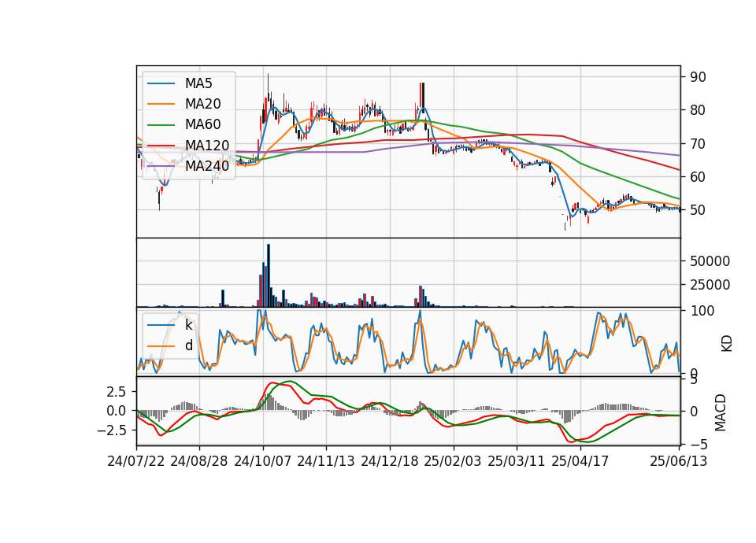Click the price axis value 90
The image size is (756, 543).
pos(698,77)
